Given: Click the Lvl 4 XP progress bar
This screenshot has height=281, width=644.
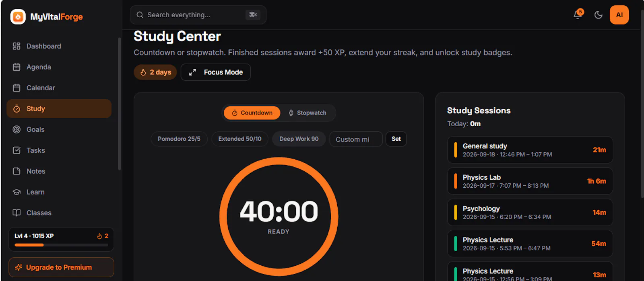Looking at the screenshot, I should click(x=61, y=245).
